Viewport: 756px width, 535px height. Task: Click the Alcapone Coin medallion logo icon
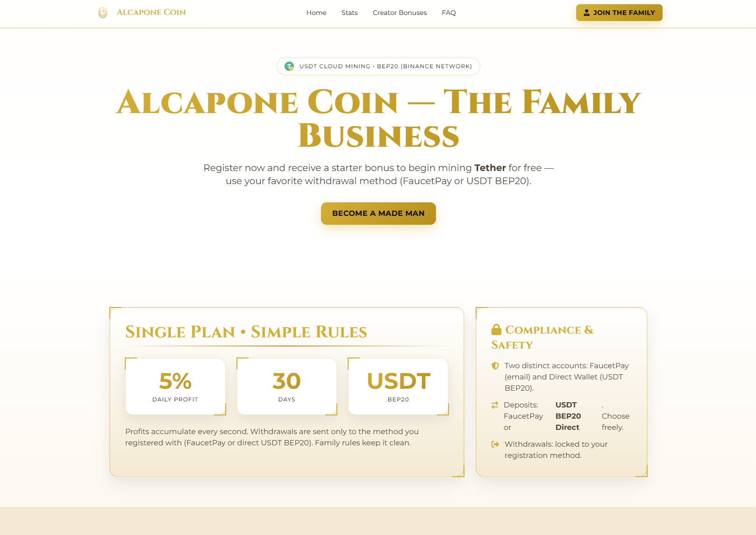tap(103, 13)
